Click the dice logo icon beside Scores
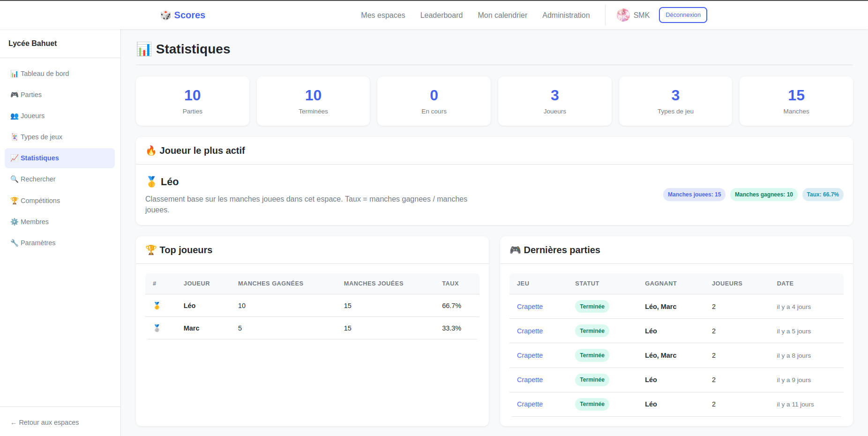 tap(165, 15)
